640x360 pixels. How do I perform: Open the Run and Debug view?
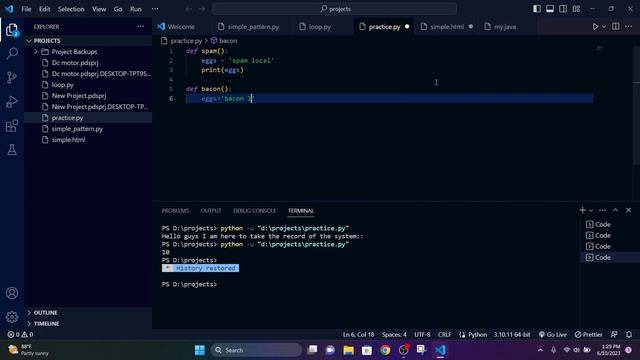(12, 102)
